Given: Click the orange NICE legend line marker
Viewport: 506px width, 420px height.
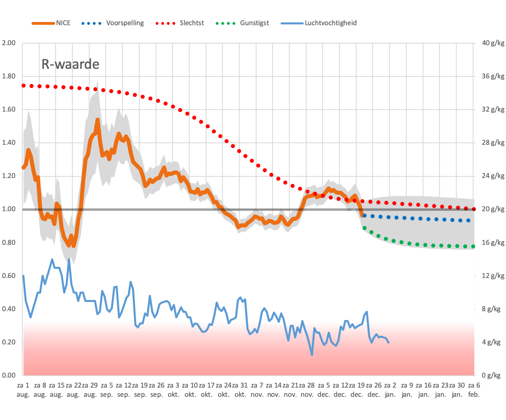Looking at the screenshot, I should (43, 23).
